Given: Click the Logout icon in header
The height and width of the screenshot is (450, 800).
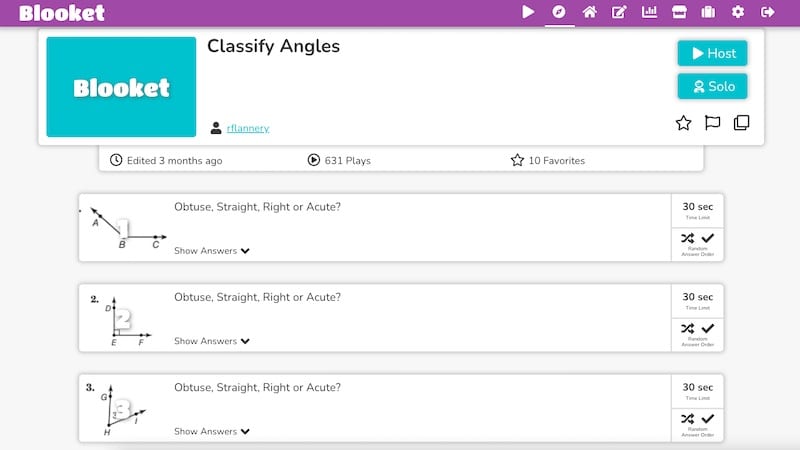Looking at the screenshot, I should click(x=767, y=12).
